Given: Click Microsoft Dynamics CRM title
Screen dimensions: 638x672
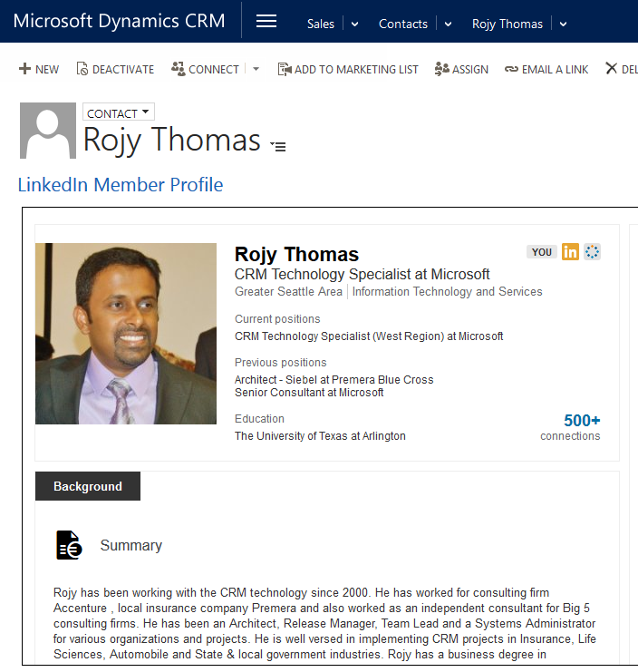Looking at the screenshot, I should 119,21.
